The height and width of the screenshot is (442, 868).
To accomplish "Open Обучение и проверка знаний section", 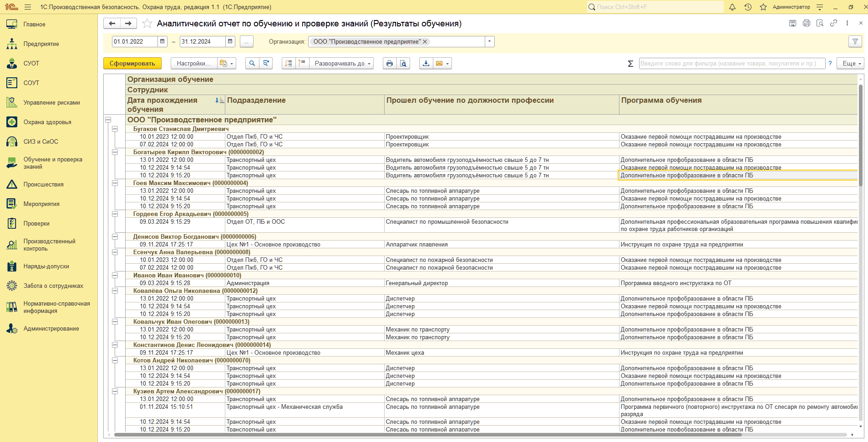I will (x=49, y=163).
